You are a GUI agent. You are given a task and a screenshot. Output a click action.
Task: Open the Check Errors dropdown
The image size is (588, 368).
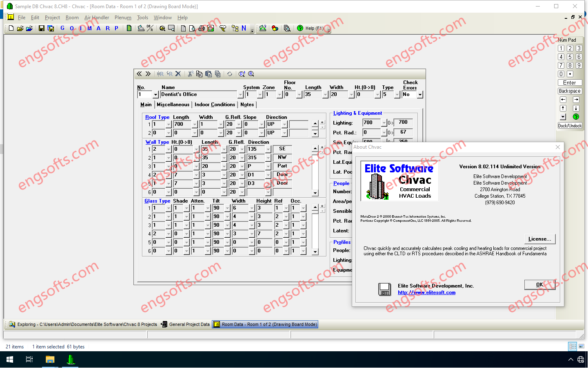[420, 95]
